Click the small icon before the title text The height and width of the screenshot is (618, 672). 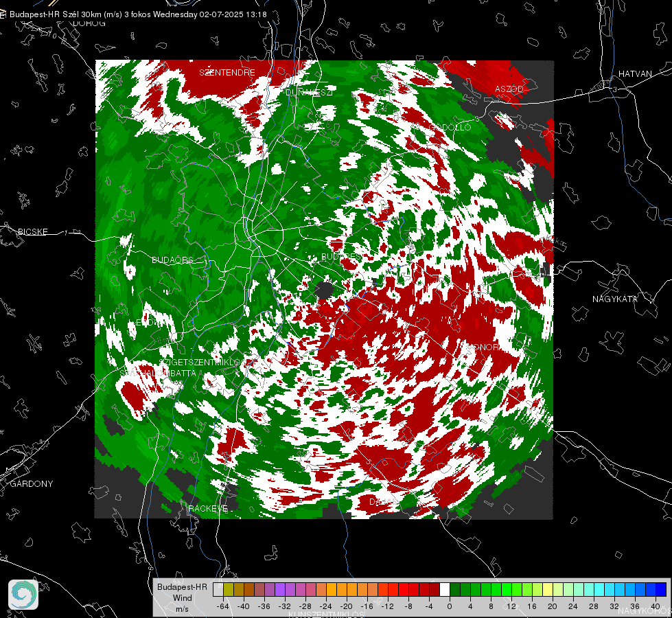pyautogui.click(x=3, y=14)
